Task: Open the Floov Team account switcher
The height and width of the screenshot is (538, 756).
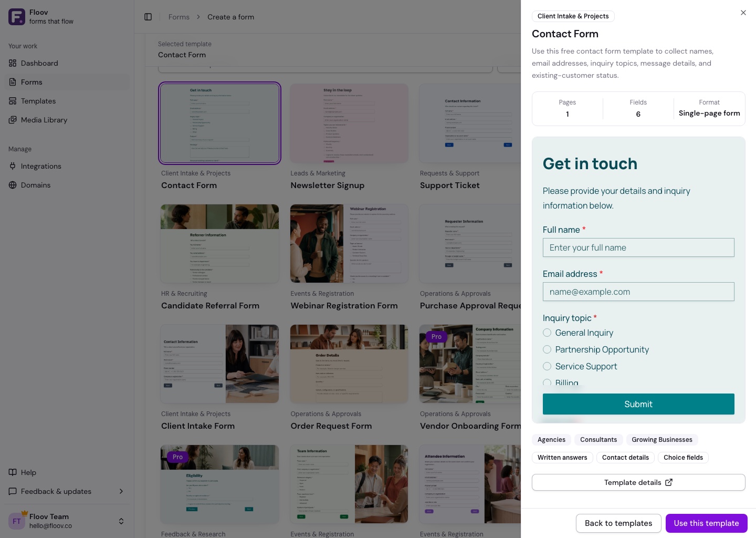Action: (67, 521)
